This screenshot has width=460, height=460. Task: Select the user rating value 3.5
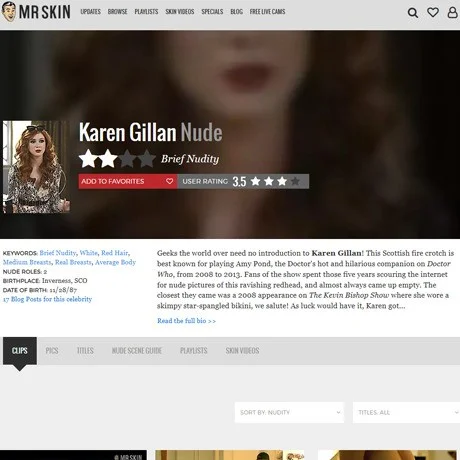(239, 182)
